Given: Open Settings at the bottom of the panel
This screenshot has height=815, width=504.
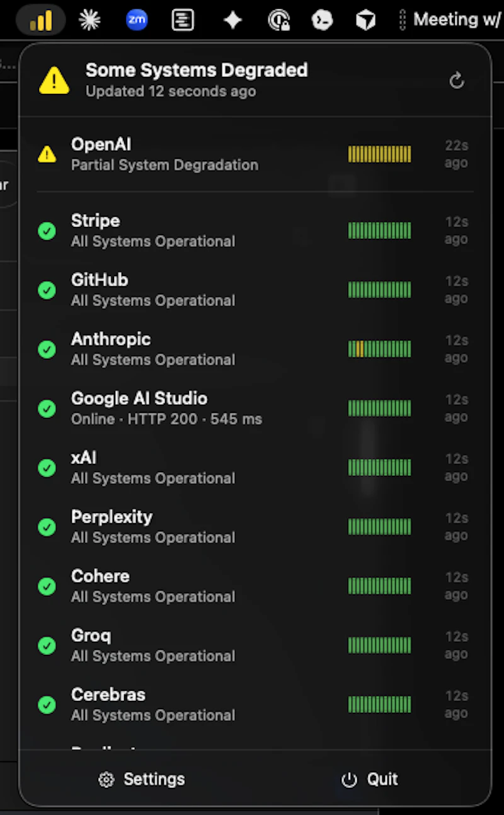Looking at the screenshot, I should [142, 779].
